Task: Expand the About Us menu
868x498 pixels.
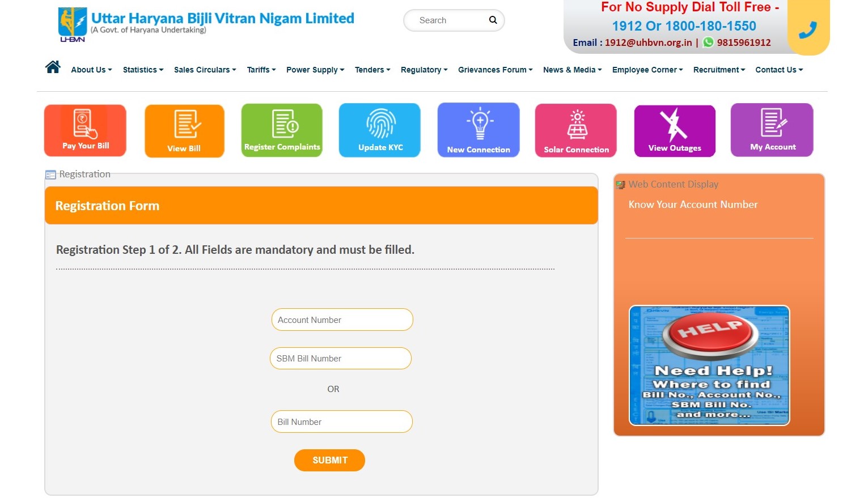Action: 91,70
